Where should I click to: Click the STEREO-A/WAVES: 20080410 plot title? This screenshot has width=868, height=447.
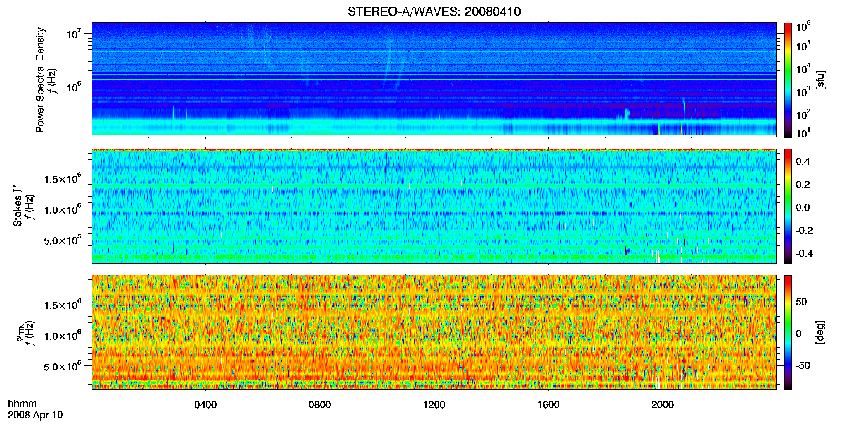click(x=434, y=12)
